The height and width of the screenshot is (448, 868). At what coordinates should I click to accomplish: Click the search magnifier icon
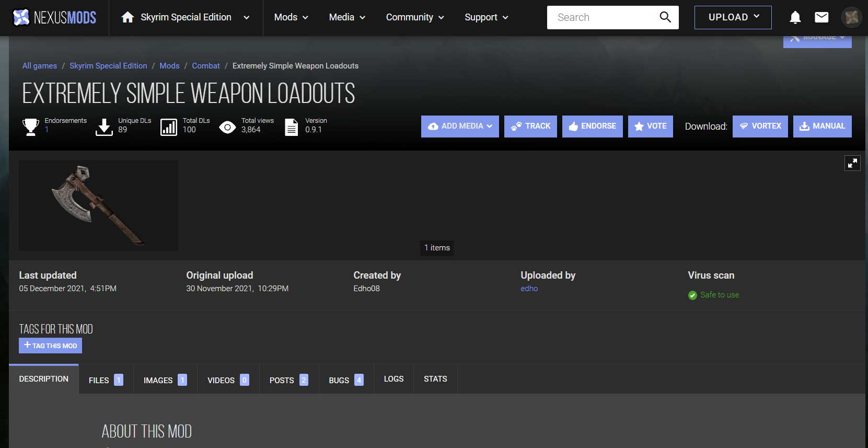(665, 17)
